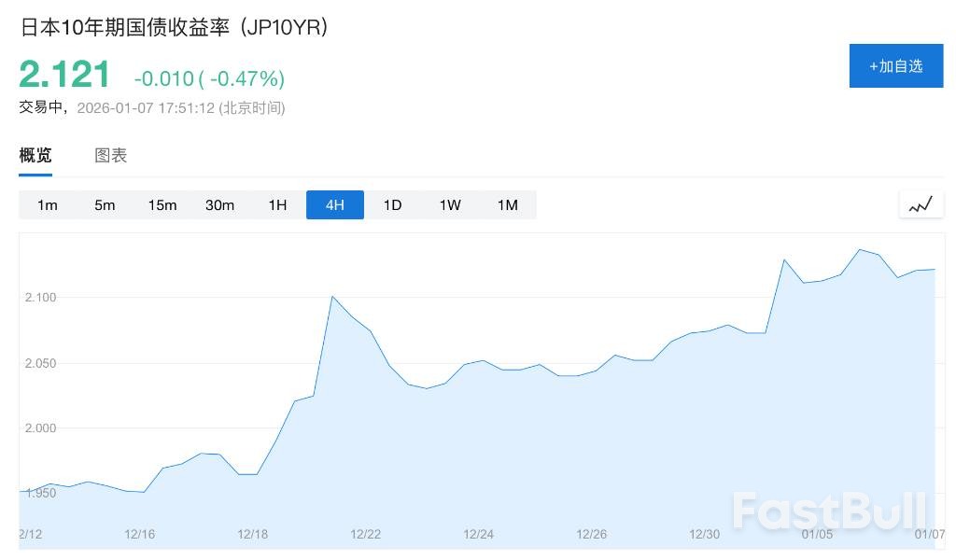Click the -0.010 (-0.47%) change figure
Image resolution: width=956 pixels, height=560 pixels.
pyautogui.click(x=209, y=78)
